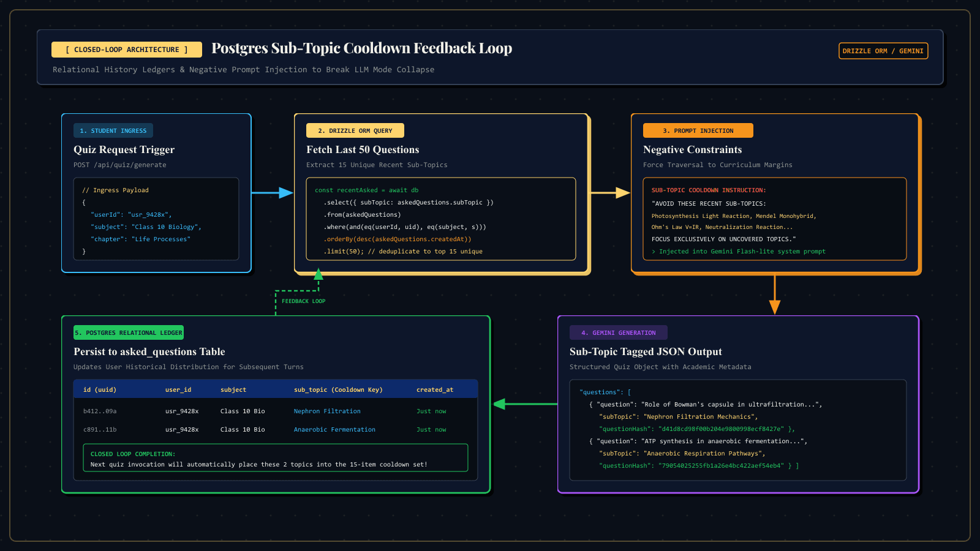Click the "2. DRIZZLE ORM QUERY" step badge

tap(355, 130)
